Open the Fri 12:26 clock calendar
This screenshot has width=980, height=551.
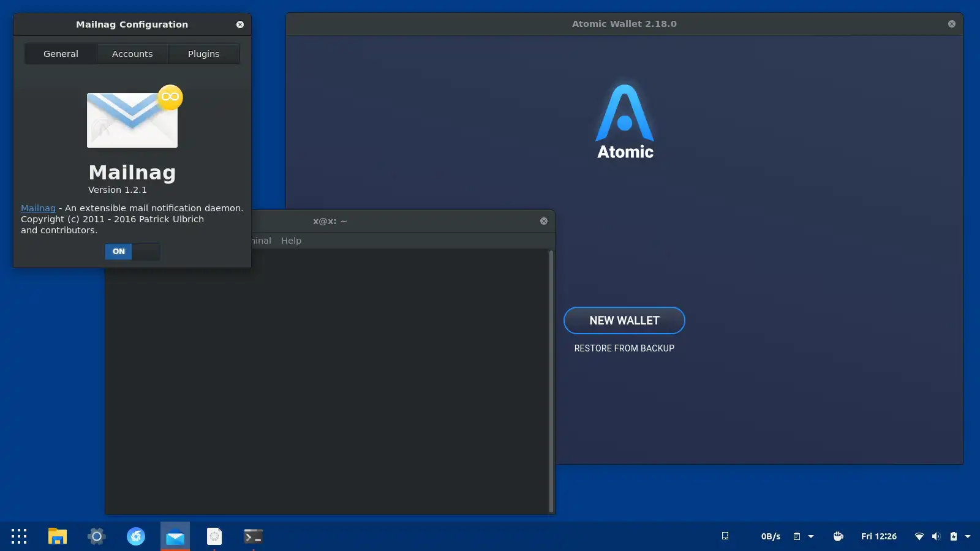coord(879,536)
